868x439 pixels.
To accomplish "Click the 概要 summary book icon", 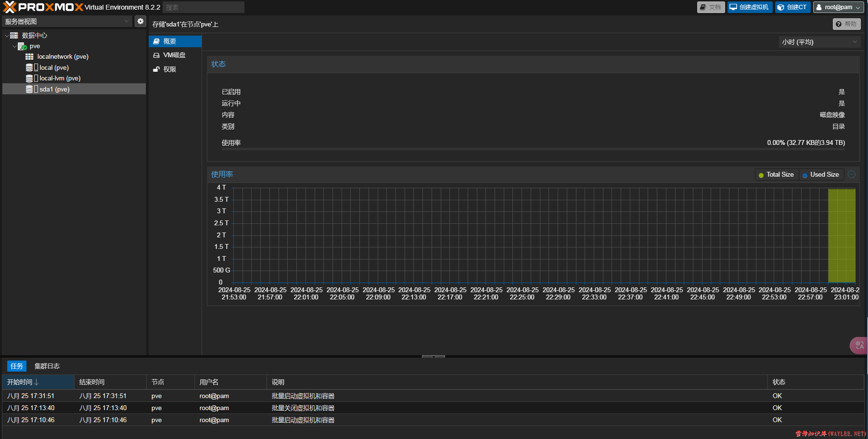I will pyautogui.click(x=156, y=41).
